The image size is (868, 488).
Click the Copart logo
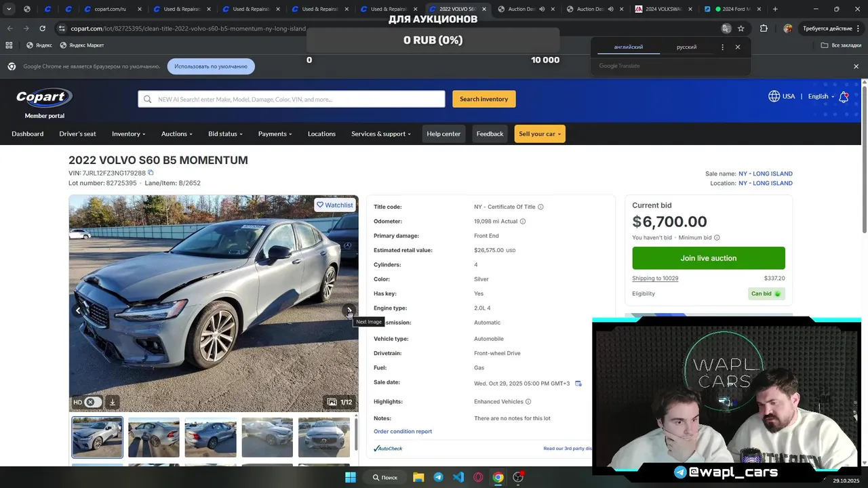coord(44,98)
